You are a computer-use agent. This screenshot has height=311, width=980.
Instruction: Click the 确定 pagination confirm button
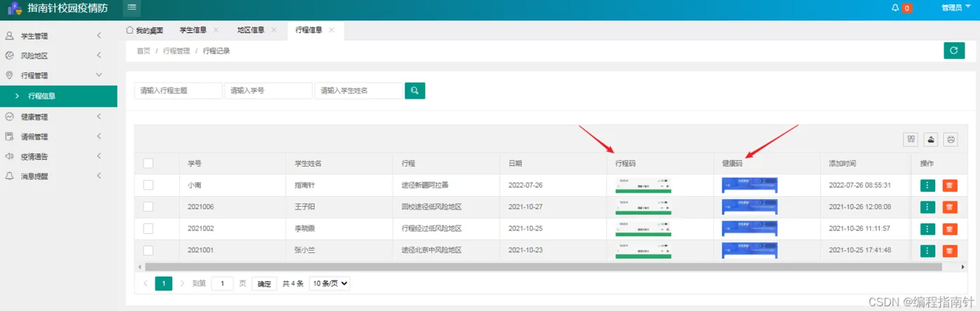[x=264, y=284]
